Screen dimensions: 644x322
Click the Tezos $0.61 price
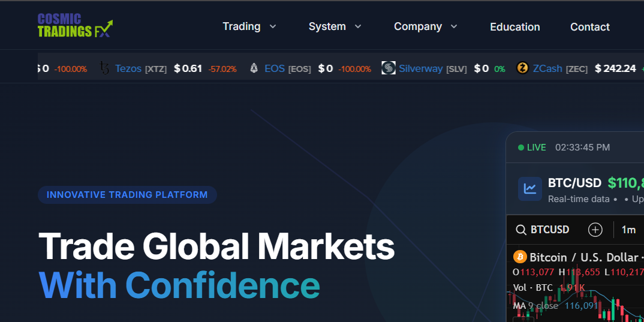click(188, 68)
